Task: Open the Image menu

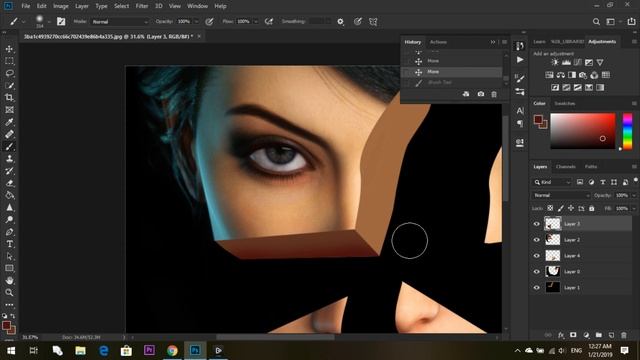Action: coord(60,6)
